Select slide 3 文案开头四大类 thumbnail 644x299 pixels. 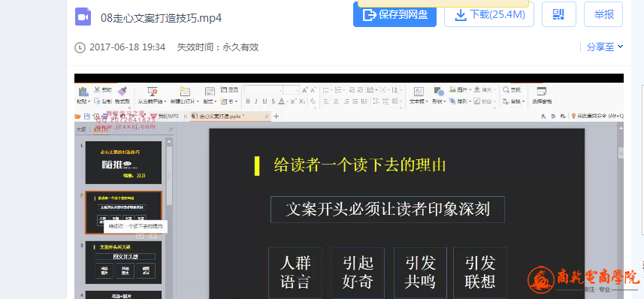tap(124, 262)
